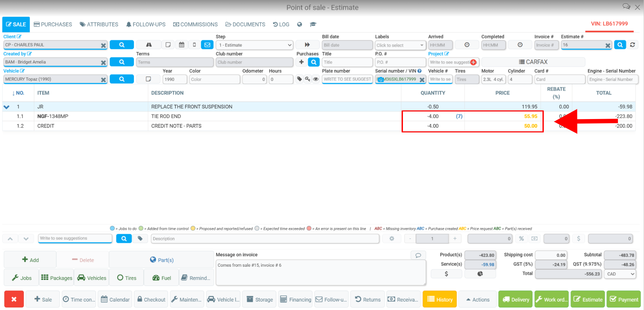Open the ATTRIBUTES tab
644x310 pixels.
point(99,24)
